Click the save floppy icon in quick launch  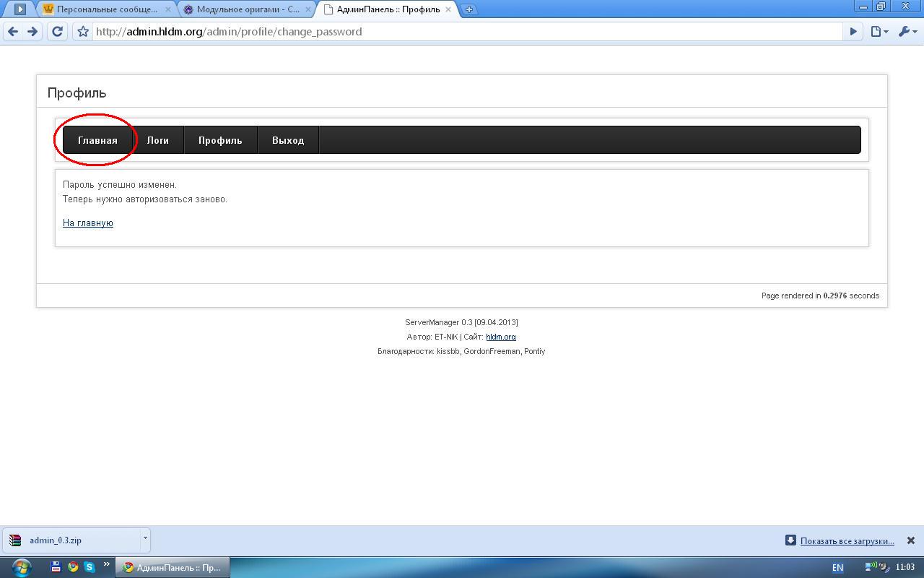click(56, 567)
